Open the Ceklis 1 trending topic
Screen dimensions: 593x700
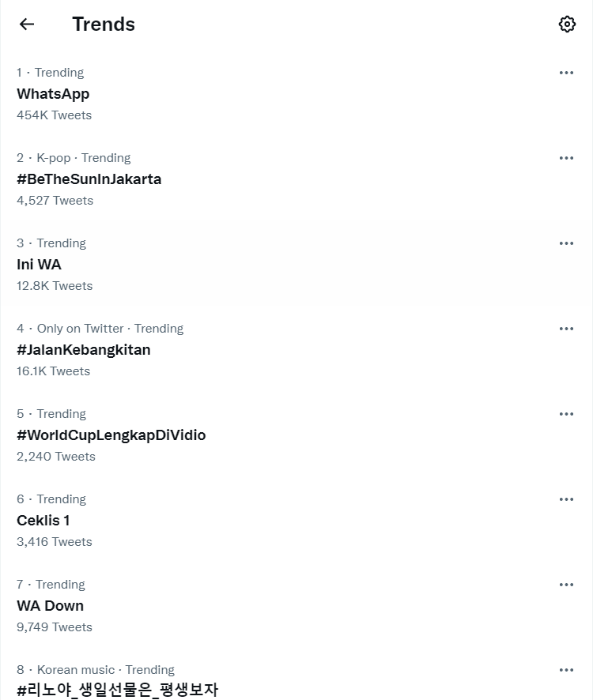[43, 520]
